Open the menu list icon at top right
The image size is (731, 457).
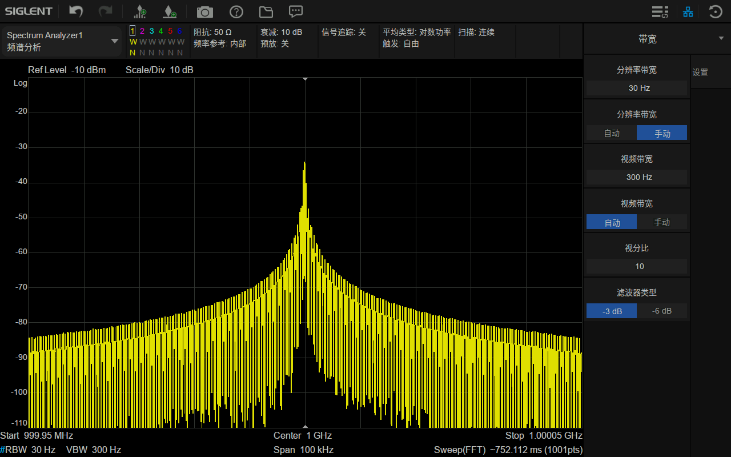[x=658, y=12]
